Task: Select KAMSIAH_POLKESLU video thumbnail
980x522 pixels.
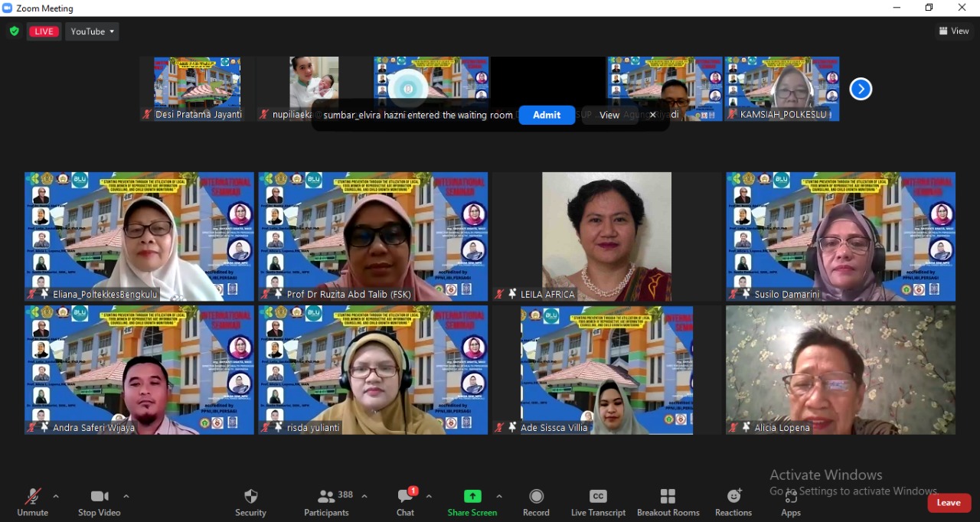Action: pos(782,89)
